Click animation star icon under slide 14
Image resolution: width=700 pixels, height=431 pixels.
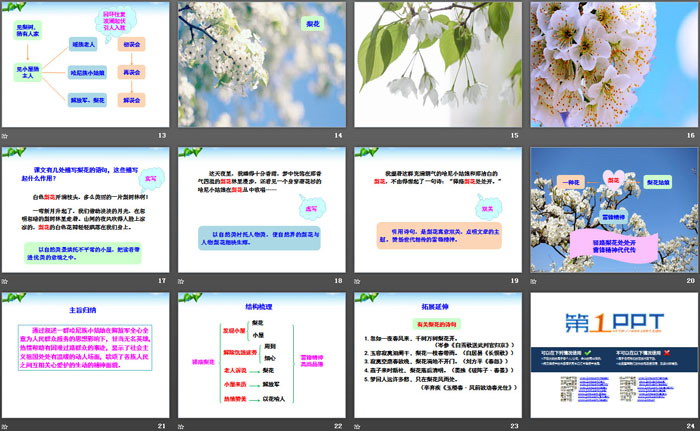(182, 135)
